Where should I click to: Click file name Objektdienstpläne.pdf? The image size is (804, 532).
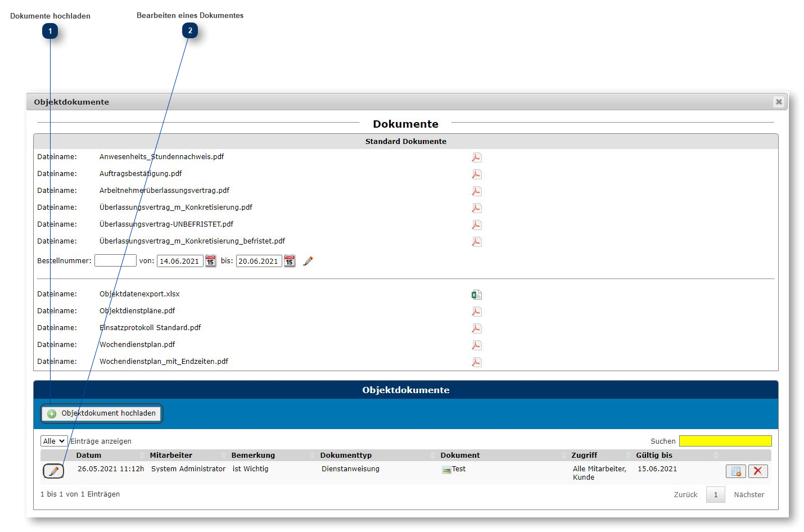pyautogui.click(x=137, y=311)
